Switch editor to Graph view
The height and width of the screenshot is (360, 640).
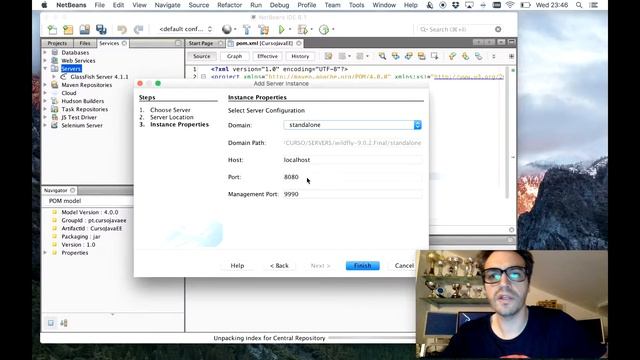tap(234, 56)
